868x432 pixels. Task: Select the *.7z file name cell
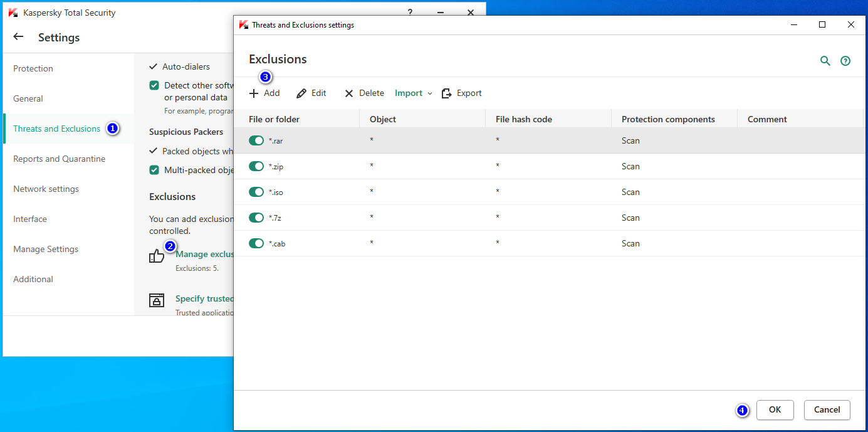tap(275, 218)
